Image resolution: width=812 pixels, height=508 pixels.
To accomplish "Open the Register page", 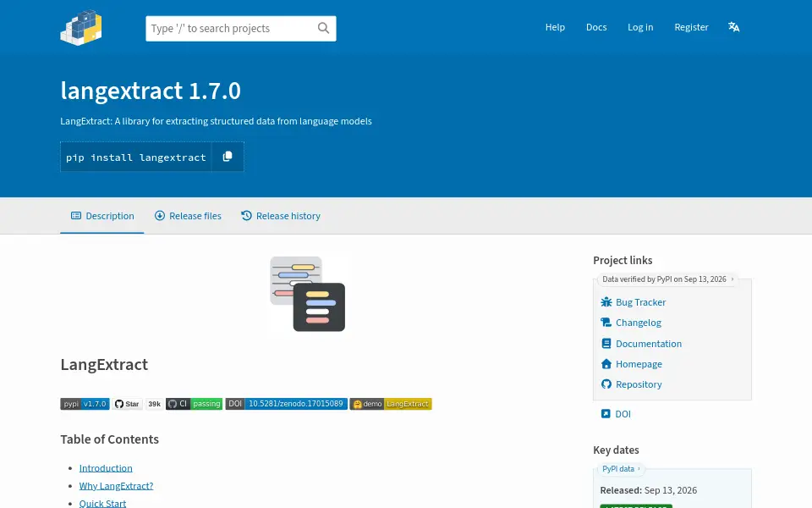I will pyautogui.click(x=691, y=27).
